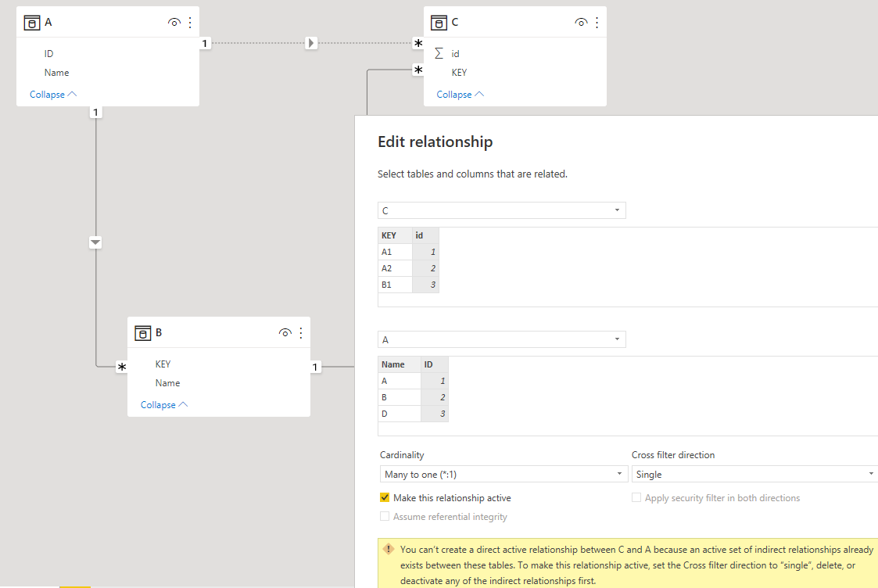Select the ID column header in A preview

click(x=435, y=364)
